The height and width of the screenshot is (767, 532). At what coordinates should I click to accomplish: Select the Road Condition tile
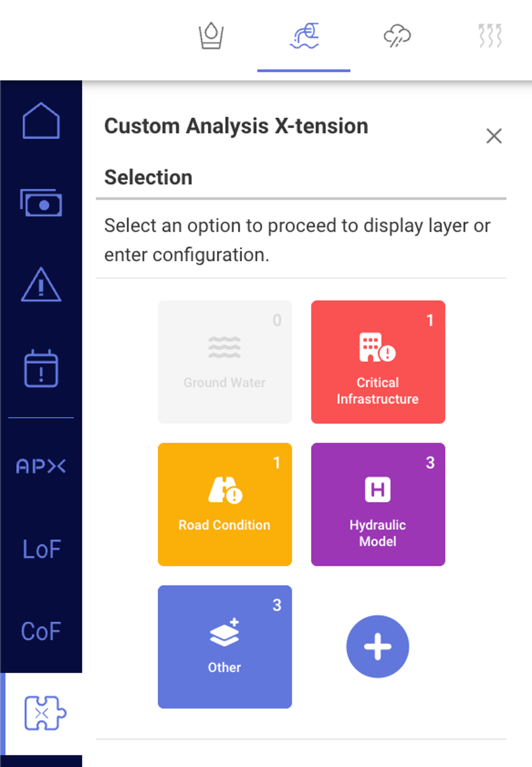224,504
